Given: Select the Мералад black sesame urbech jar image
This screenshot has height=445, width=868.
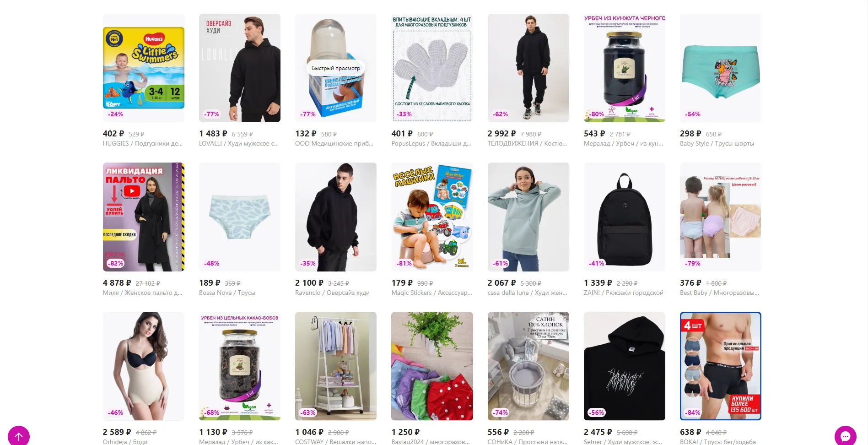Looking at the screenshot, I should coord(625,68).
